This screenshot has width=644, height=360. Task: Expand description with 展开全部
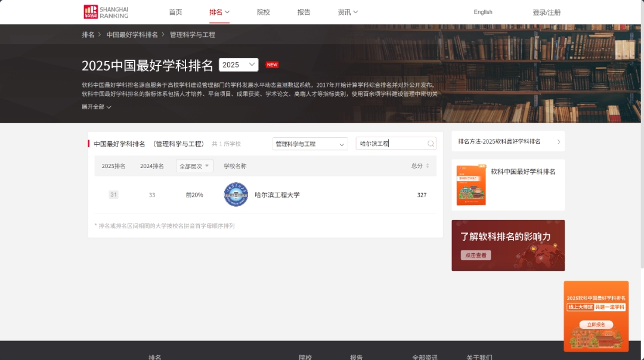pyautogui.click(x=97, y=107)
